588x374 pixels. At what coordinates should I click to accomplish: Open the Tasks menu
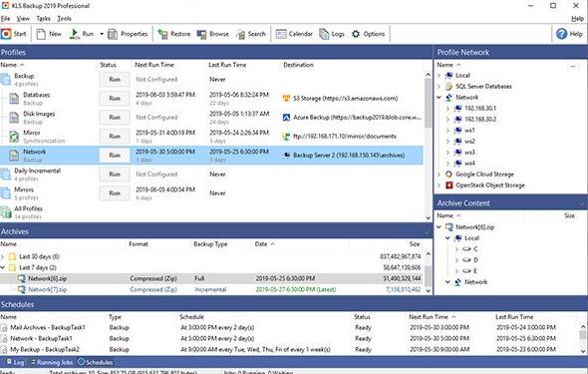tap(43, 18)
